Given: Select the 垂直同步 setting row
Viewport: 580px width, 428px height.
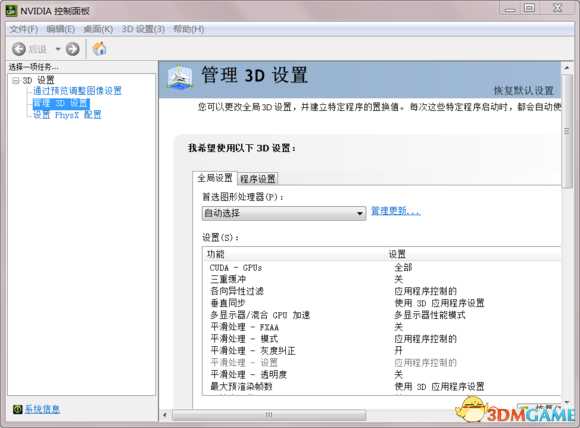Looking at the screenshot, I should (x=382, y=303).
